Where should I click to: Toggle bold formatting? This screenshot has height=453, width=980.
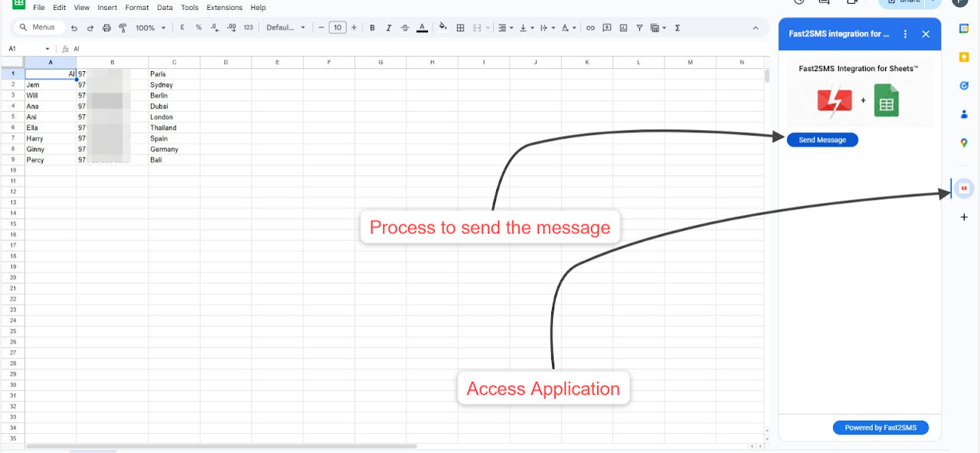tap(372, 28)
